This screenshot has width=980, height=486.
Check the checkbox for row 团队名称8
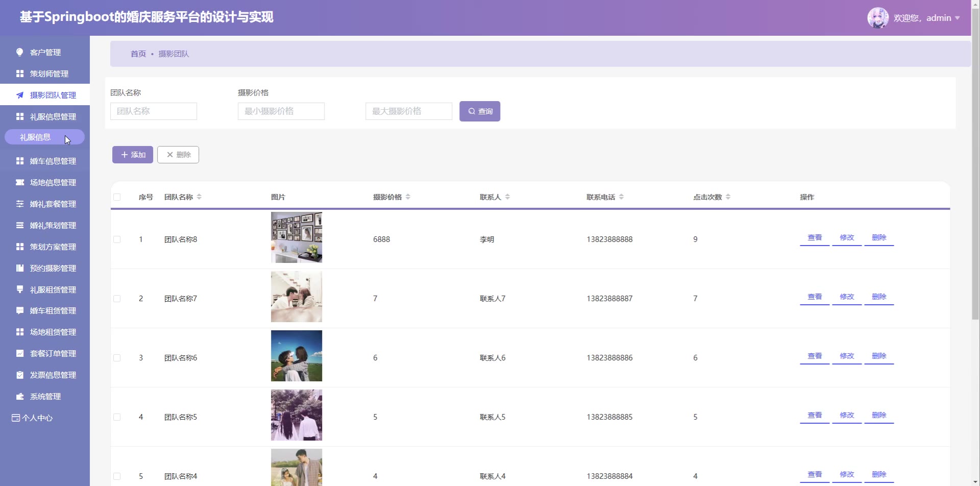(x=117, y=239)
